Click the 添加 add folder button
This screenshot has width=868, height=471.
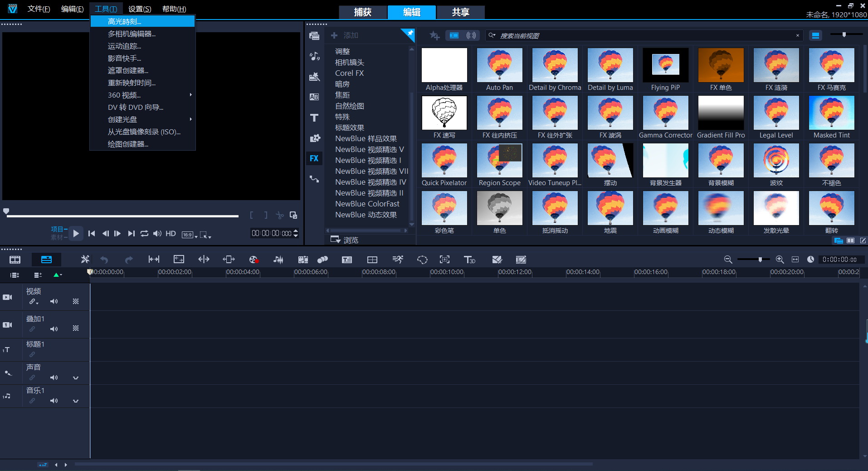coord(345,35)
